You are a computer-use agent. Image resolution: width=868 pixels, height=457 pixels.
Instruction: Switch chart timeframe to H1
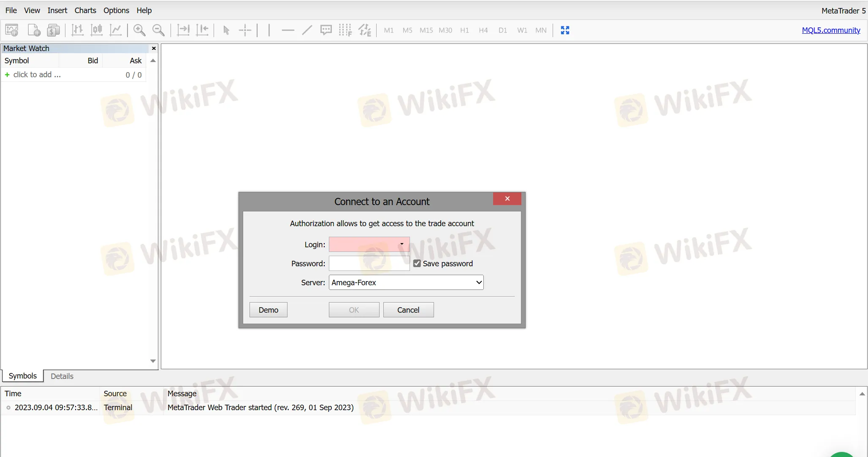pos(464,30)
